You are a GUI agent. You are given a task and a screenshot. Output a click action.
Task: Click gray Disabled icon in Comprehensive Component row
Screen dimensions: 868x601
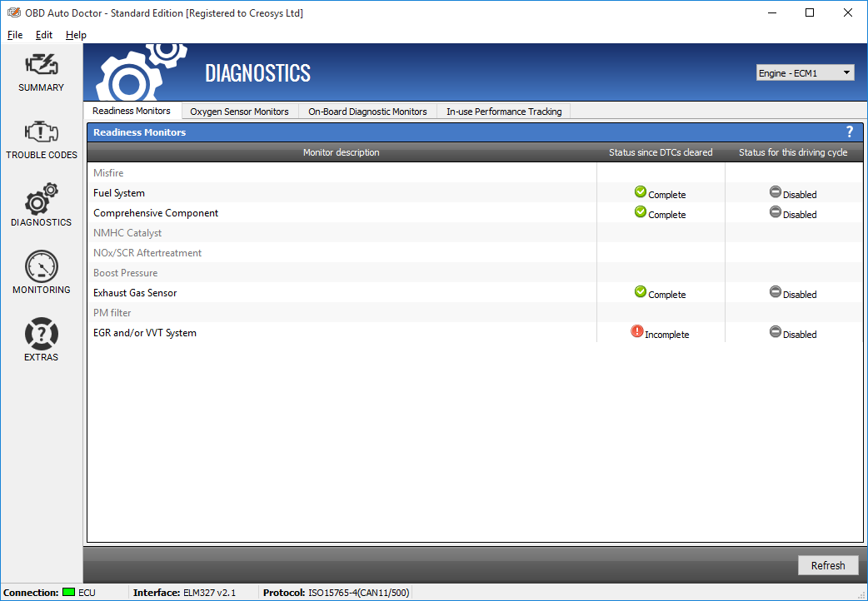click(x=776, y=212)
